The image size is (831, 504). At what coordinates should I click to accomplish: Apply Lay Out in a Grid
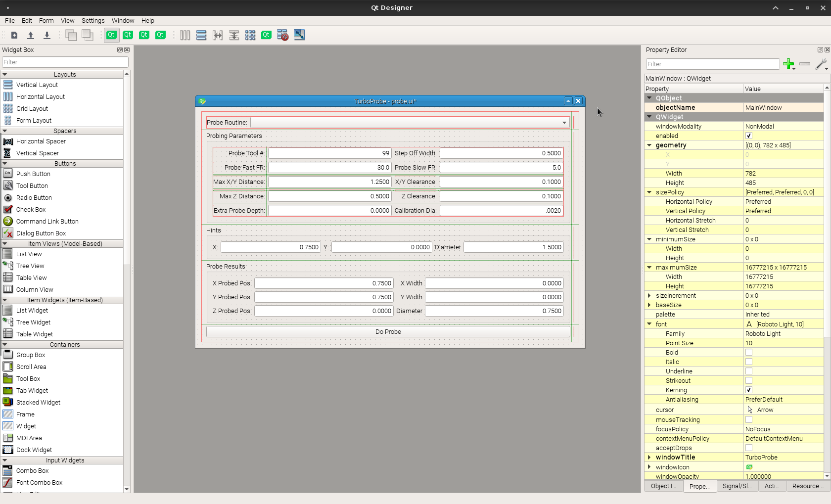click(250, 35)
